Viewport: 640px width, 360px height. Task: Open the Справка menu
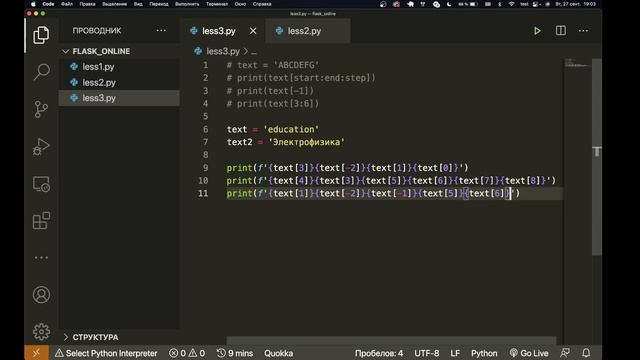(262, 4)
